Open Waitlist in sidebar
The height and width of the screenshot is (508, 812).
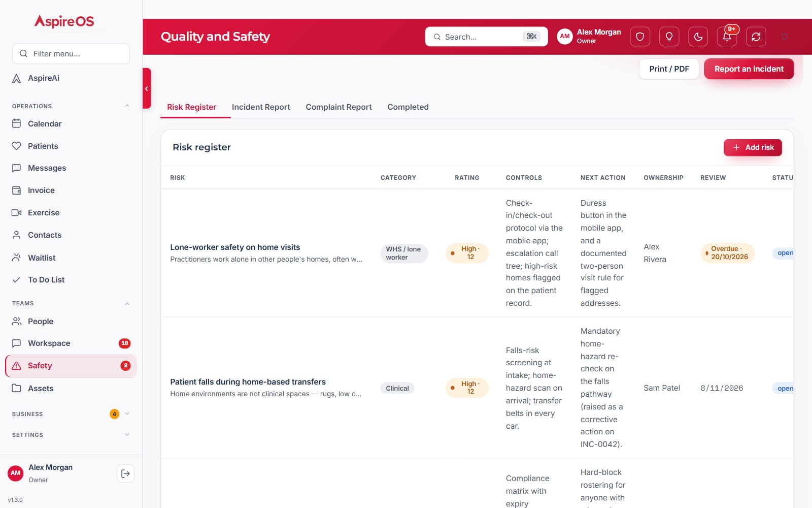pyautogui.click(x=71, y=258)
